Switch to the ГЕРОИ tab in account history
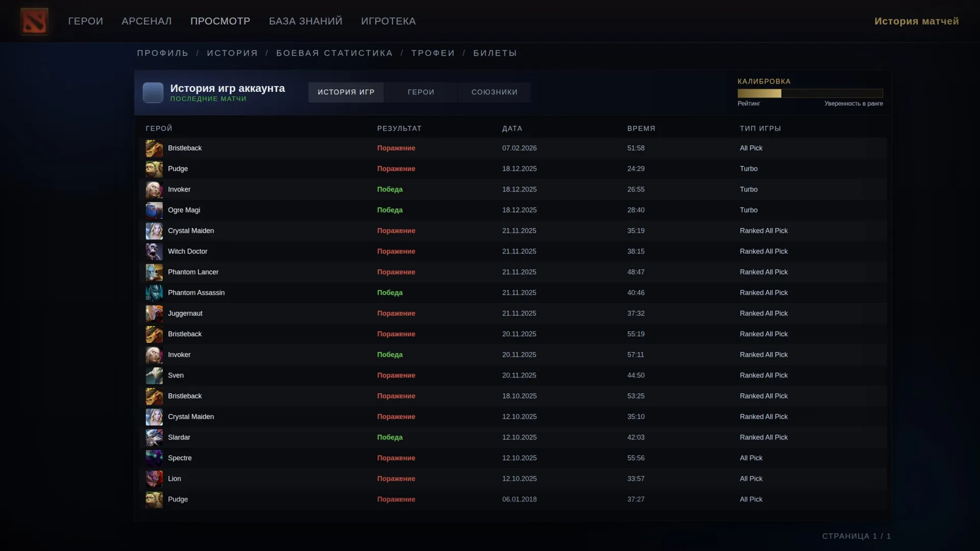 [x=421, y=92]
